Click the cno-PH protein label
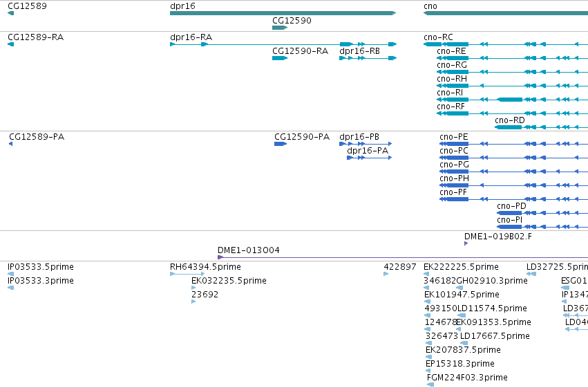 click(454, 178)
